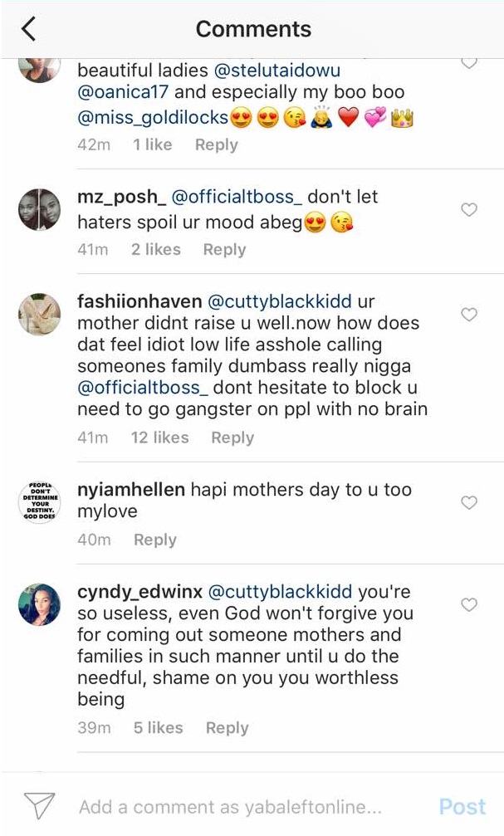
Task: Open nyiamhellen's profile picture
Action: coord(39,501)
